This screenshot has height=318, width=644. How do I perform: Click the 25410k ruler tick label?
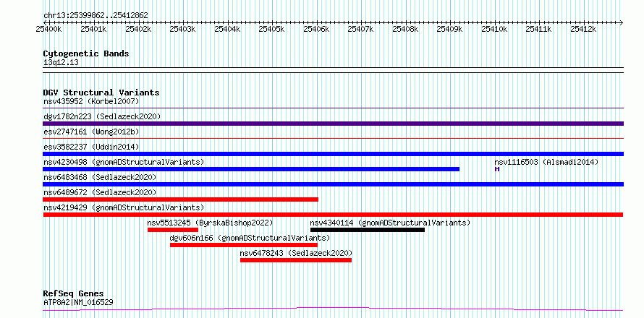click(494, 29)
